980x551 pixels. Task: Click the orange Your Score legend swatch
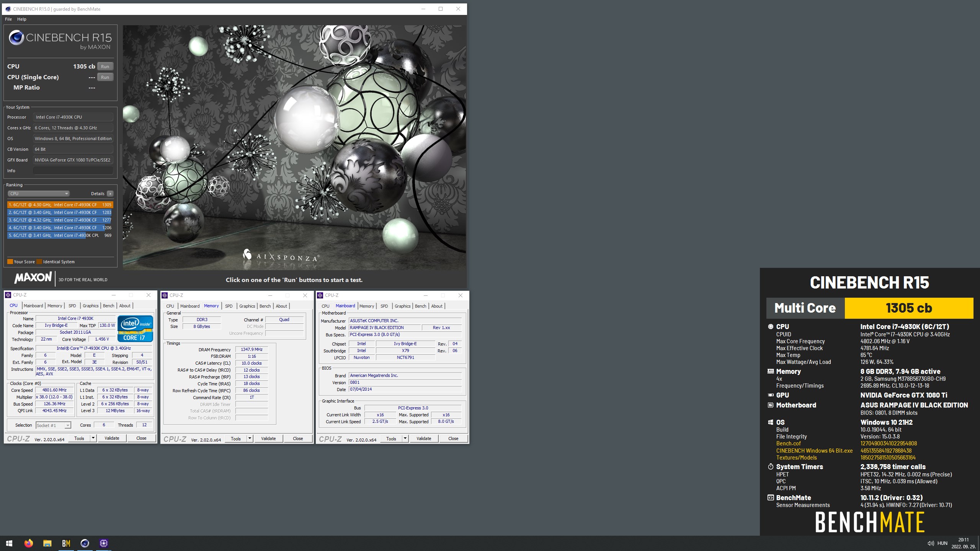pyautogui.click(x=10, y=262)
